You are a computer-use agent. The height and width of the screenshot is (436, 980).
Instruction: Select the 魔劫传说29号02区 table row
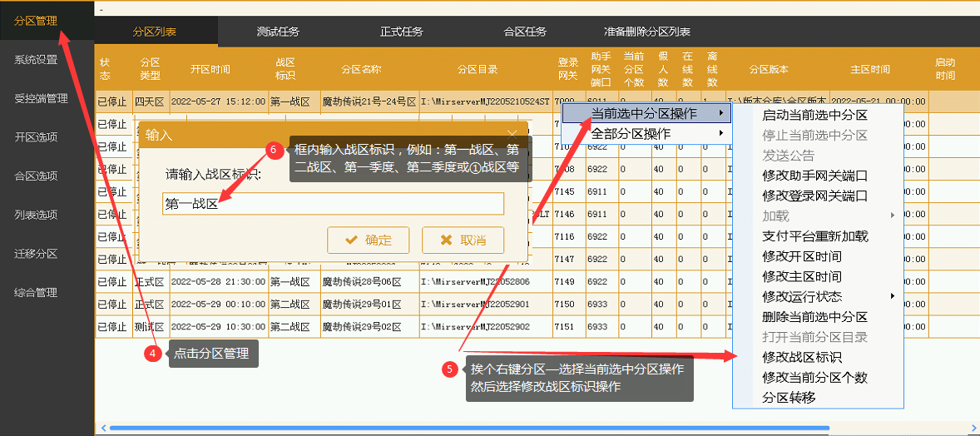361,327
